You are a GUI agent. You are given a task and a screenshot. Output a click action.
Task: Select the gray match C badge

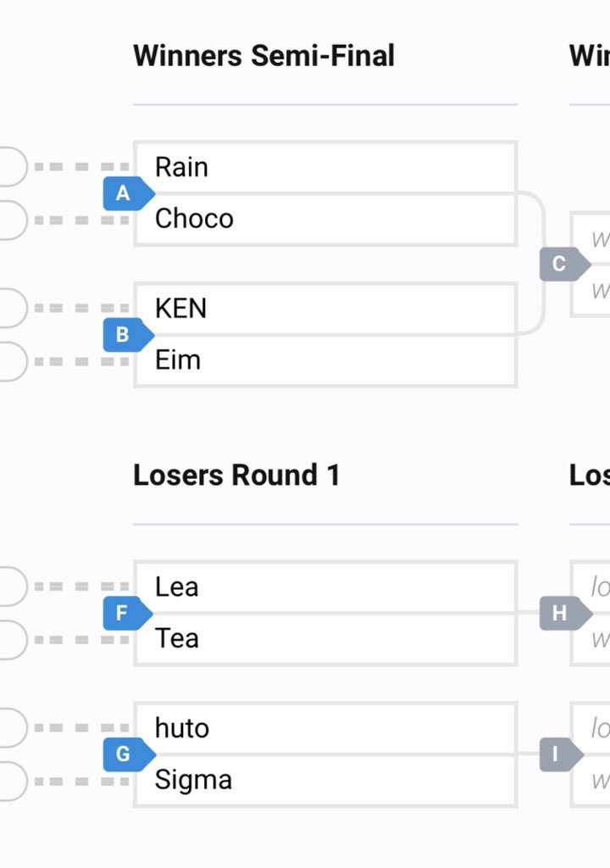564,264
